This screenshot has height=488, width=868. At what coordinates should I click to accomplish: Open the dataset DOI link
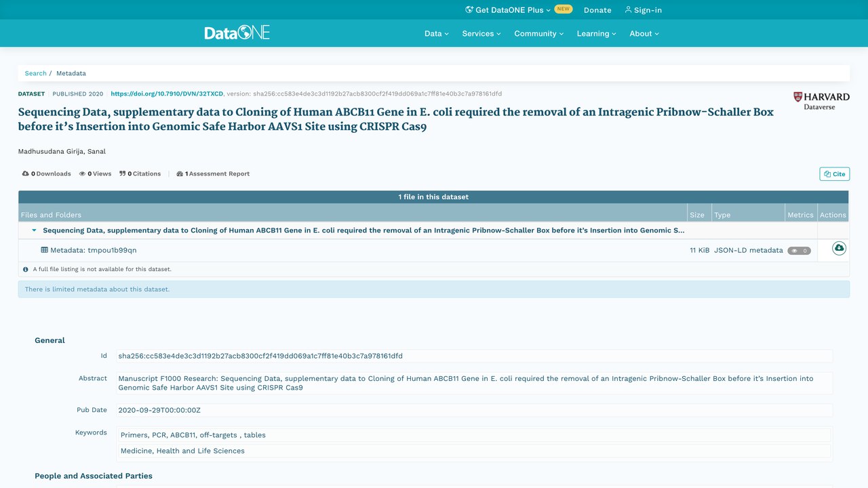(x=167, y=94)
